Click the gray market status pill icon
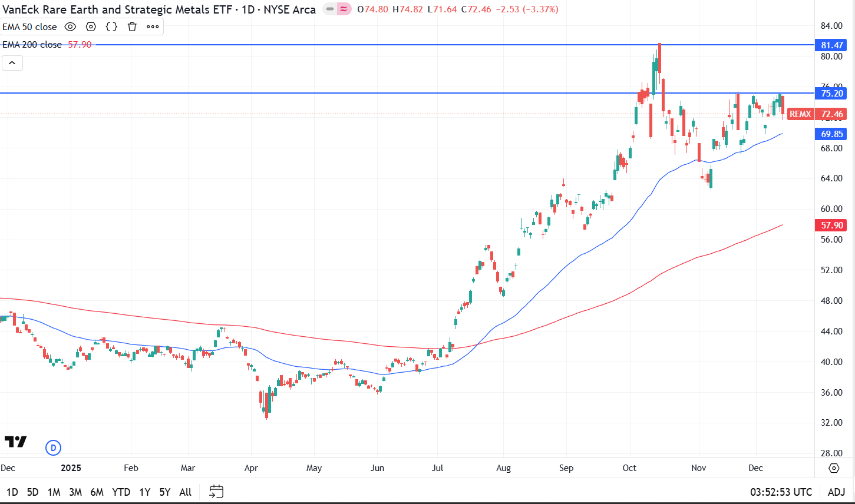855x504 pixels. [330, 9]
